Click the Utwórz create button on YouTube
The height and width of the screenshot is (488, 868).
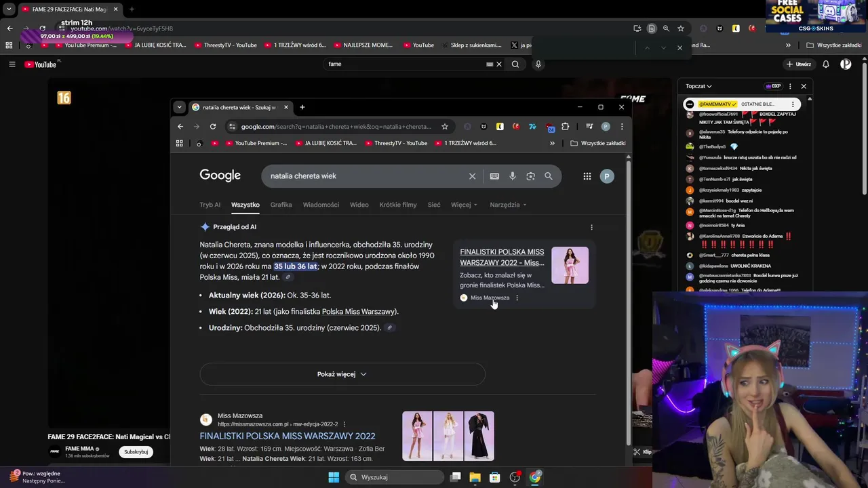pyautogui.click(x=799, y=64)
